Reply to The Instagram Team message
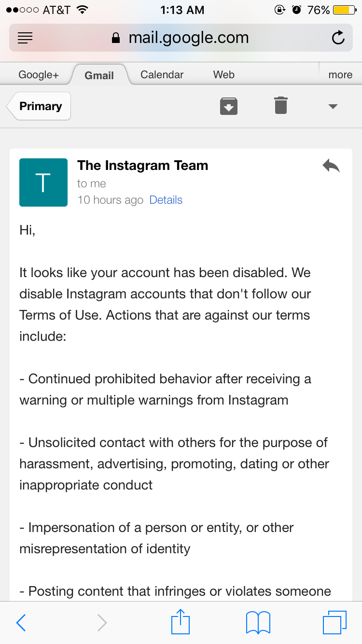362x644 pixels. pyautogui.click(x=331, y=165)
